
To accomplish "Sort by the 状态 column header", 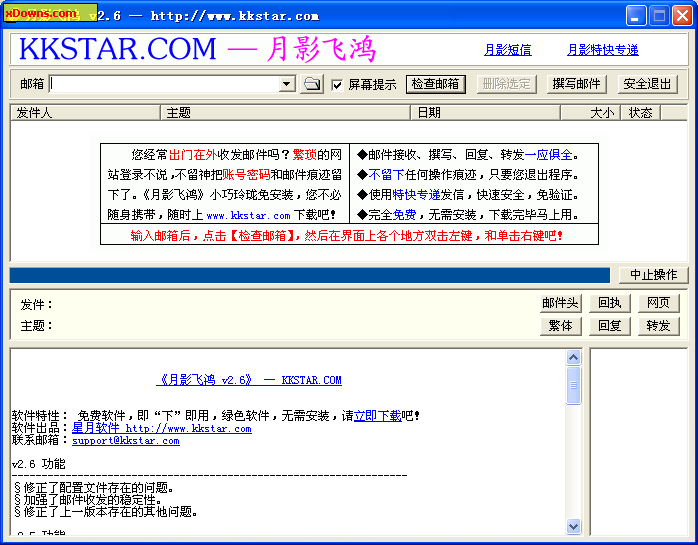I will [641, 113].
